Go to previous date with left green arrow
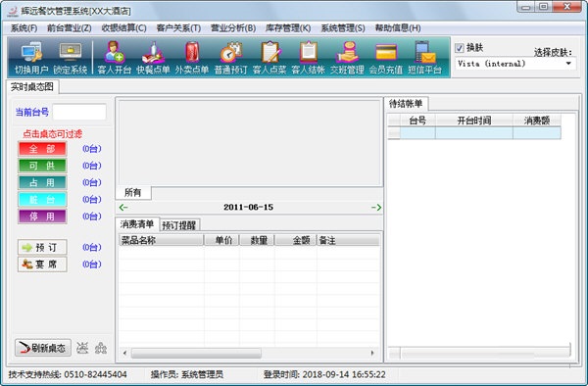Image resolution: width=588 pixels, height=386 pixels. pos(123,207)
